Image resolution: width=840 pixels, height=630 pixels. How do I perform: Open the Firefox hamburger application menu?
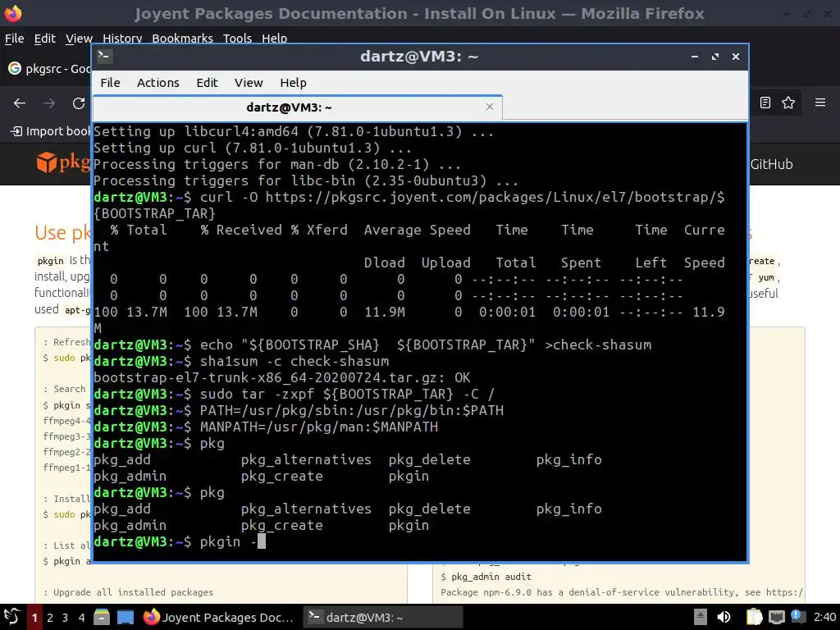pyautogui.click(x=820, y=103)
